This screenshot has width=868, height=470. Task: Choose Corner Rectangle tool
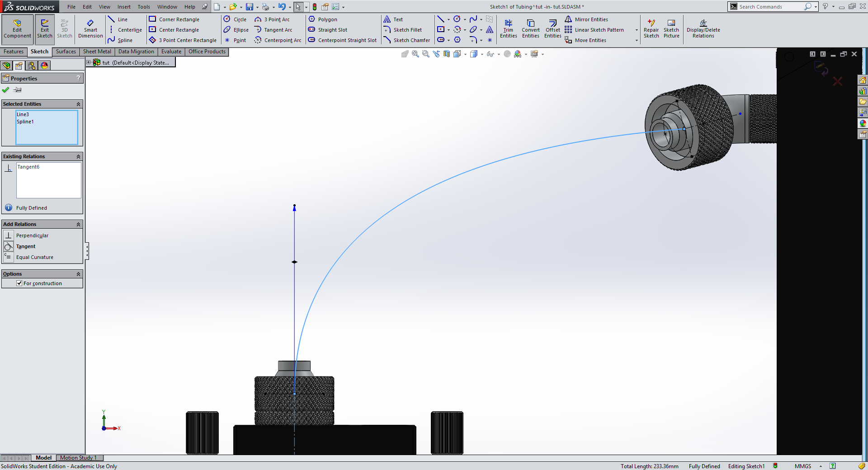tap(174, 19)
